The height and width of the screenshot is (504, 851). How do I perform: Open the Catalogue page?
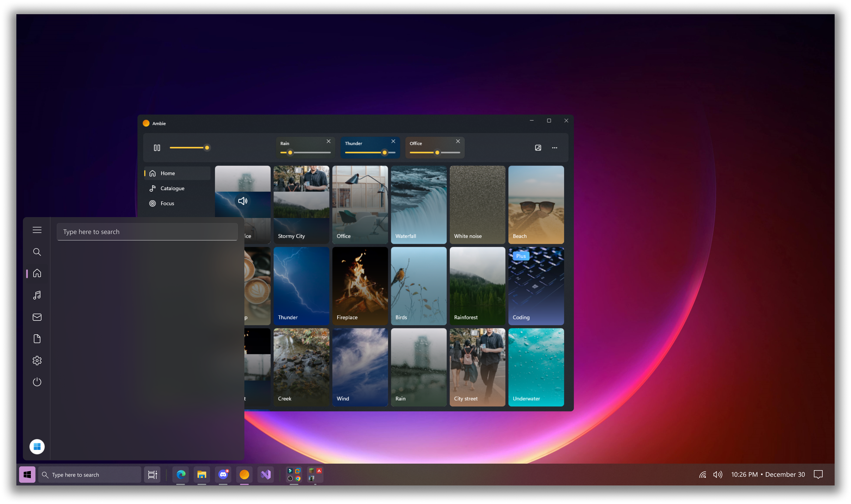177,188
